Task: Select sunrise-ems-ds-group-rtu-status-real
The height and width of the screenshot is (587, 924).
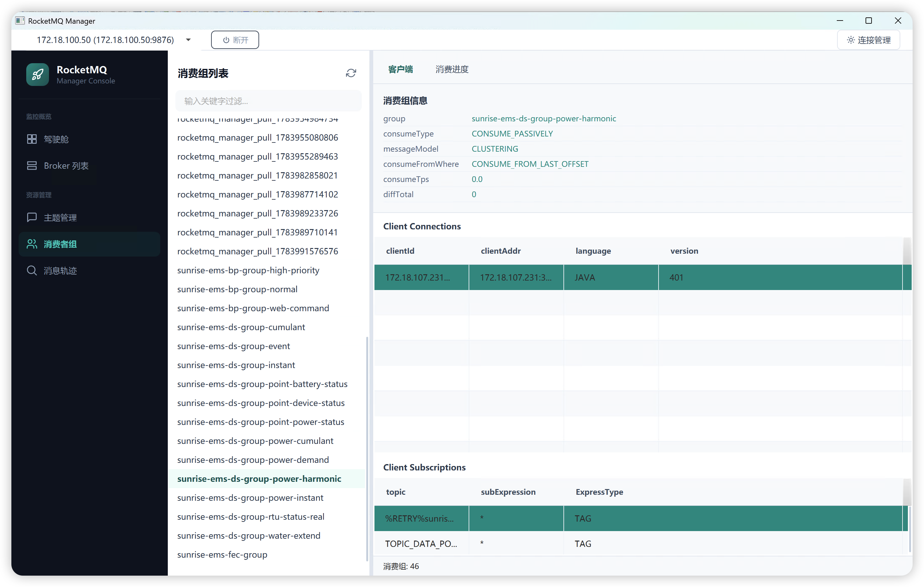Action: pyautogui.click(x=267, y=517)
